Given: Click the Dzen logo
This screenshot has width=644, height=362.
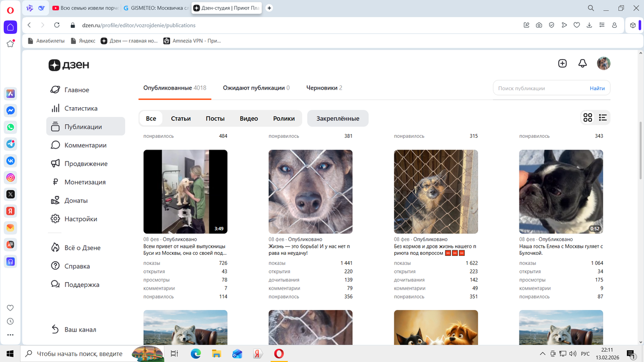Looking at the screenshot, I should tap(69, 65).
